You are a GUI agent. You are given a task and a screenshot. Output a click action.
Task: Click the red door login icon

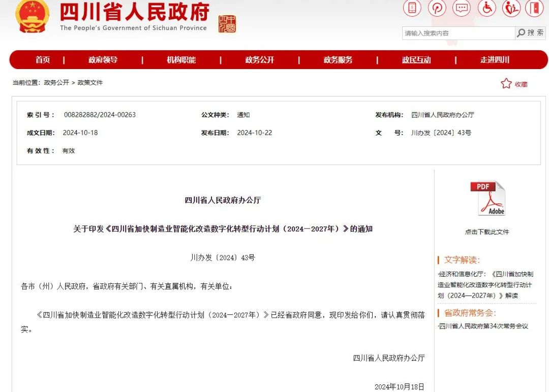[534, 7]
